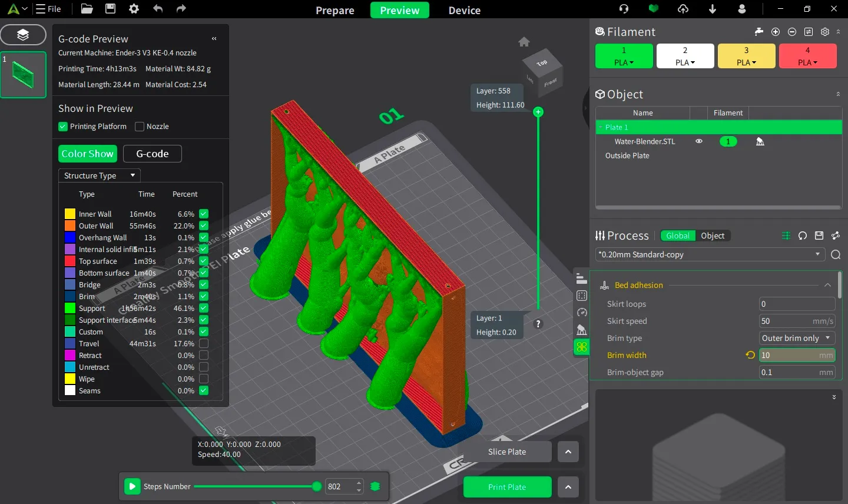Open Filament settings gear icon
This screenshot has width=848, height=504.
coord(825,32)
